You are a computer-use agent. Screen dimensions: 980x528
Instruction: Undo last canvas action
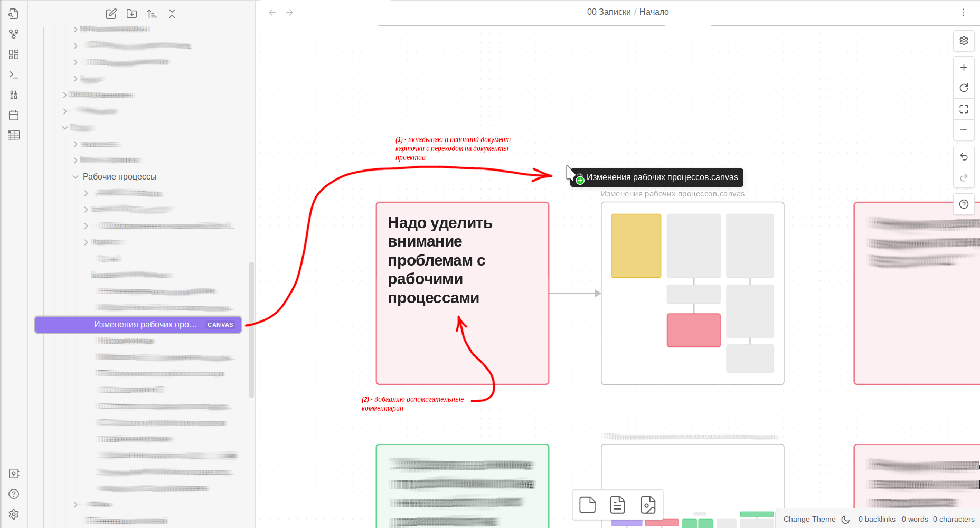coord(964,157)
